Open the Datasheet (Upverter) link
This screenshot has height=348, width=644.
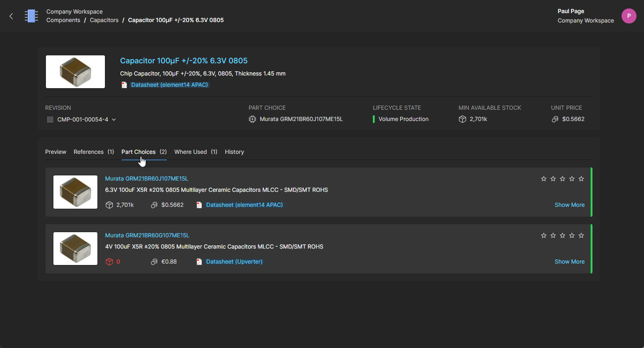(234, 262)
